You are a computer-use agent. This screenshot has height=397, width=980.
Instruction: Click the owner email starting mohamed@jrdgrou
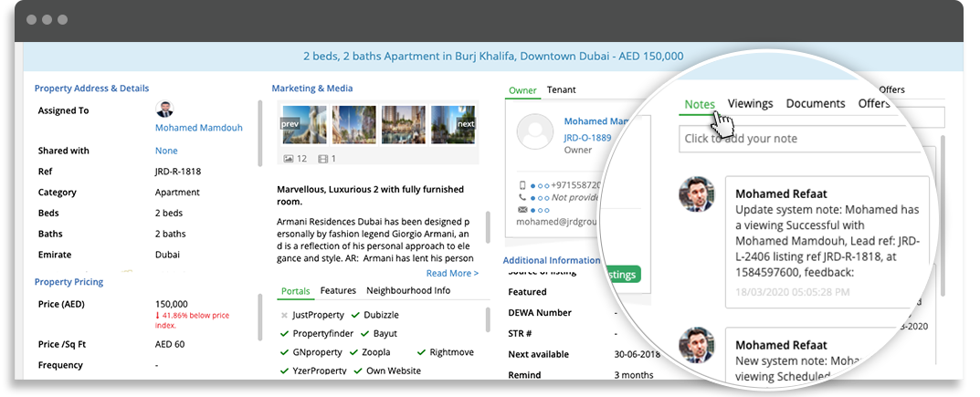tap(558, 221)
